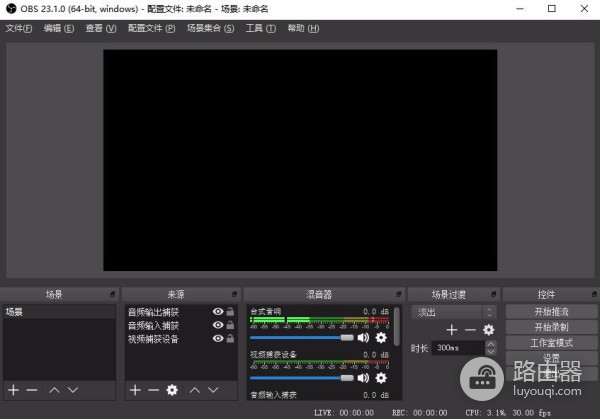Viewport: 600px width, 419px height.
Task: Open 视频捕获设备 mixer settings gear
Action: (x=381, y=378)
